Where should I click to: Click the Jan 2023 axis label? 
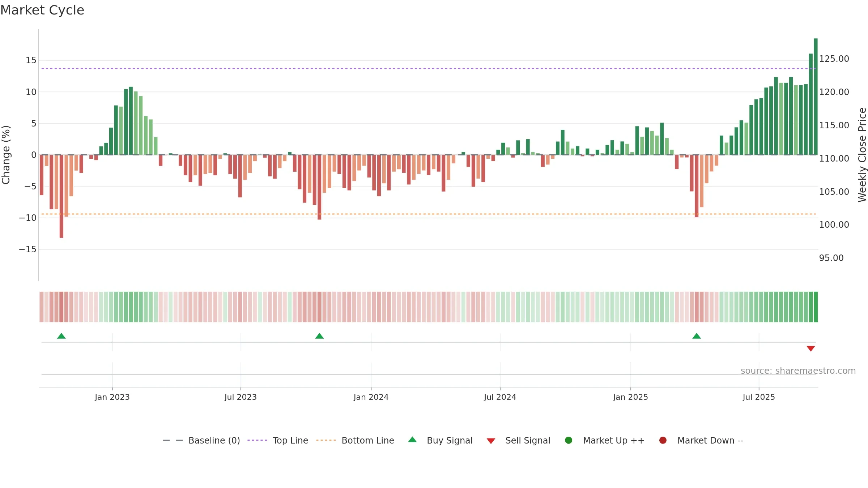tap(112, 397)
